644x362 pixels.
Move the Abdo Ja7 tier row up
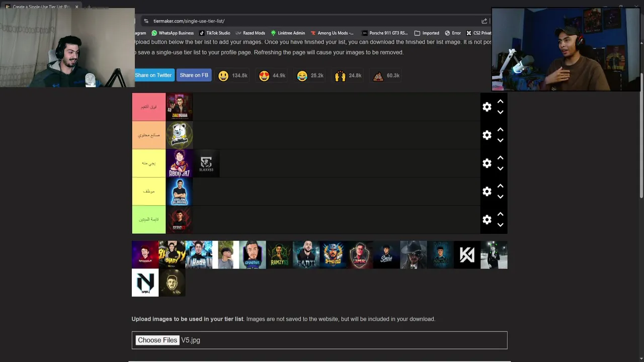[x=500, y=157]
